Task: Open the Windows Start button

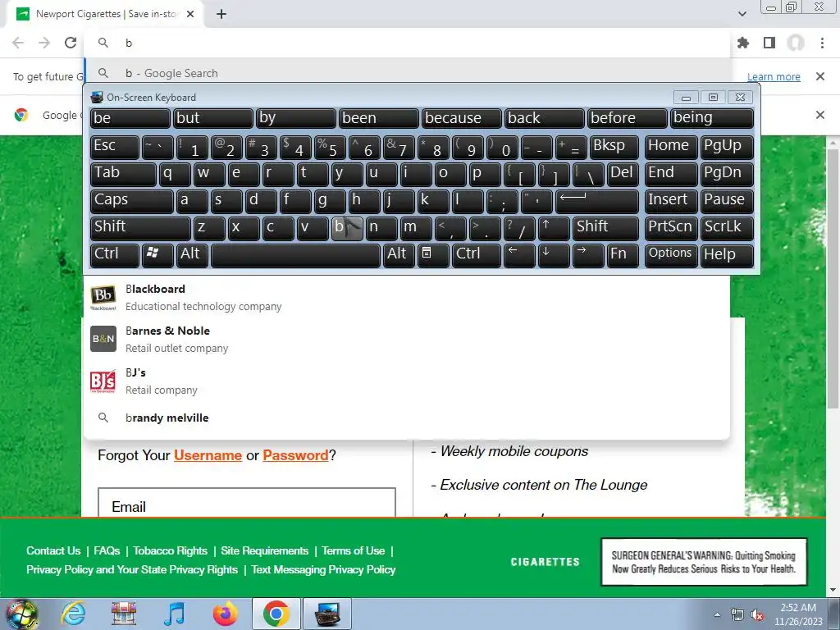Action: (x=21, y=614)
